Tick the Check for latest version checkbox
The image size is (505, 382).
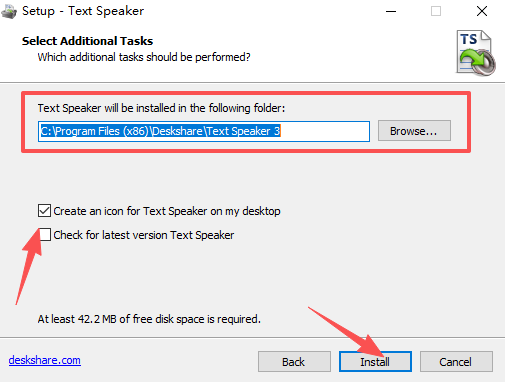pyautogui.click(x=44, y=235)
